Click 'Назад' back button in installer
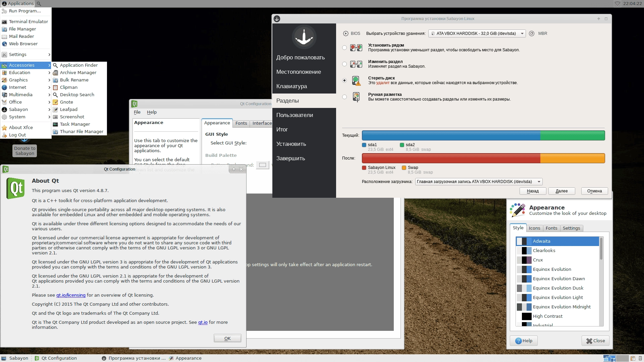Image resolution: width=644 pixels, height=362 pixels. tap(533, 191)
